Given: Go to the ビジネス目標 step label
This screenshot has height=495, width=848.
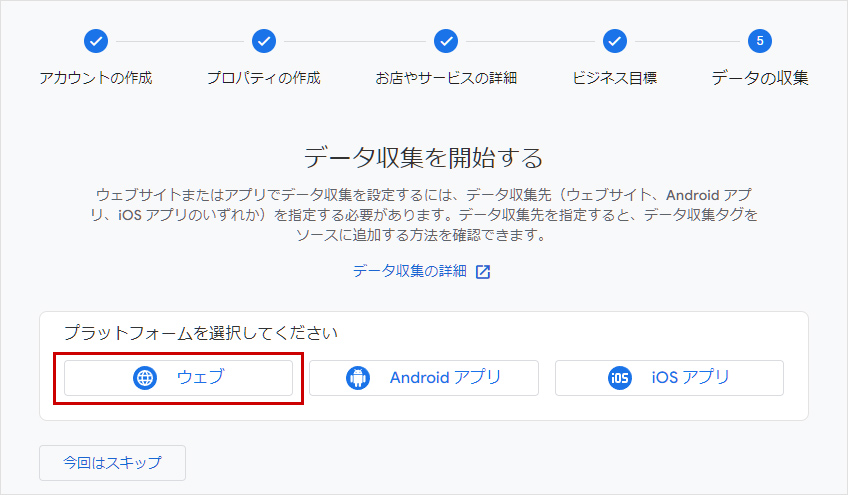Looking at the screenshot, I should 615,78.
